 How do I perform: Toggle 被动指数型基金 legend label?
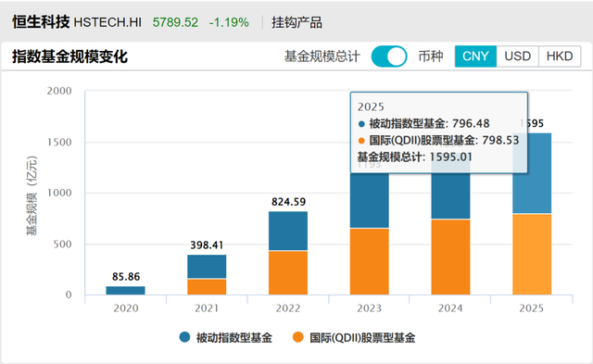pyautogui.click(x=234, y=337)
